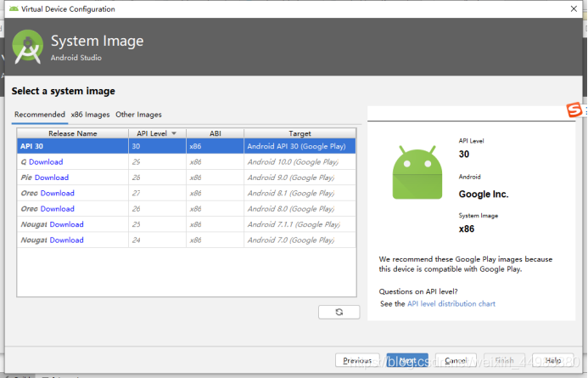Select the Android 7.0 (Google Play) target cell

[300, 240]
